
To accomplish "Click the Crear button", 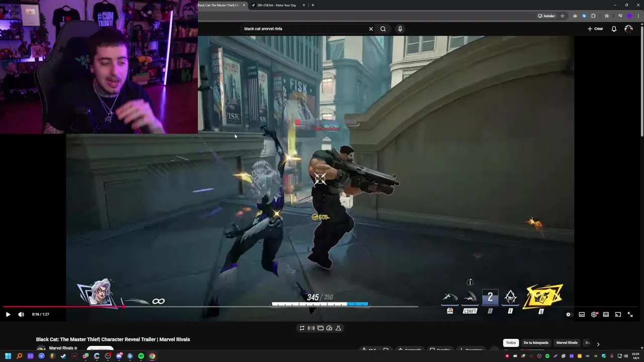I will click(x=595, y=29).
